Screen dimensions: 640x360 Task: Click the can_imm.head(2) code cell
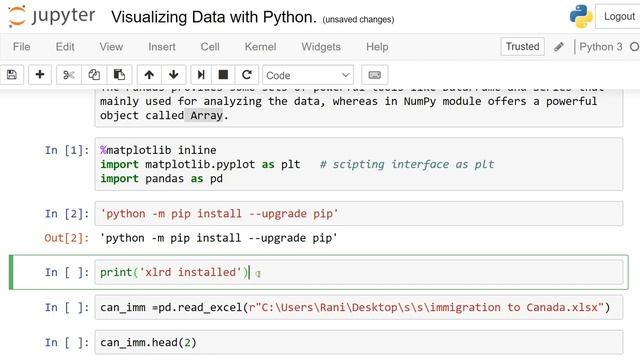359,342
